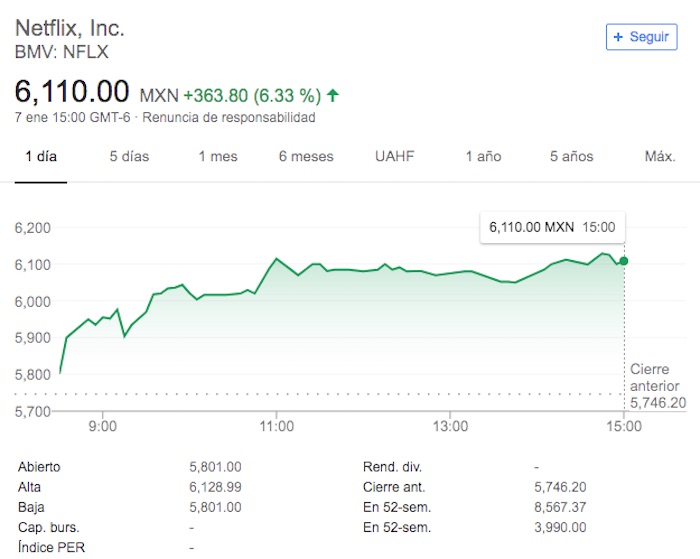The image size is (700, 559).
Task: Click the green up arrow icon
Action: coord(333,96)
